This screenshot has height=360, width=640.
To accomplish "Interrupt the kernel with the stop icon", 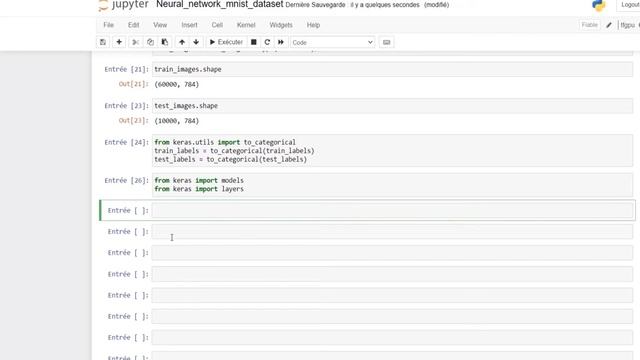I will 253,42.
